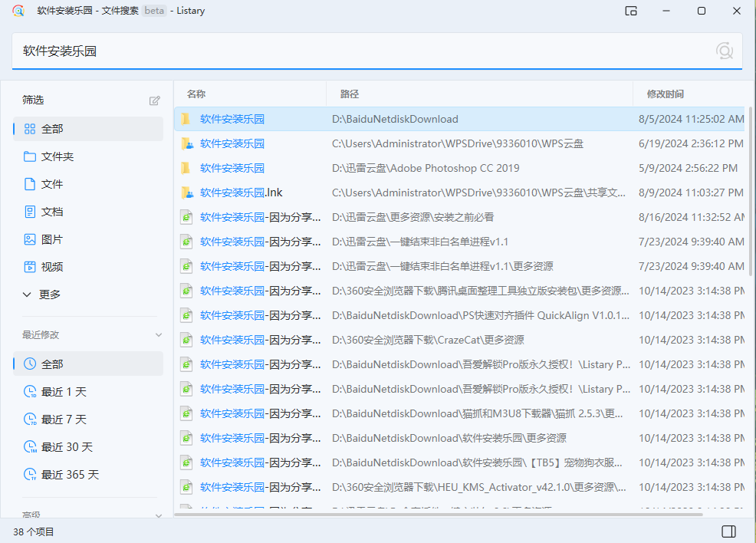
Task: Click date 8/5/2024 11:25:02 AM
Action: click(x=692, y=119)
